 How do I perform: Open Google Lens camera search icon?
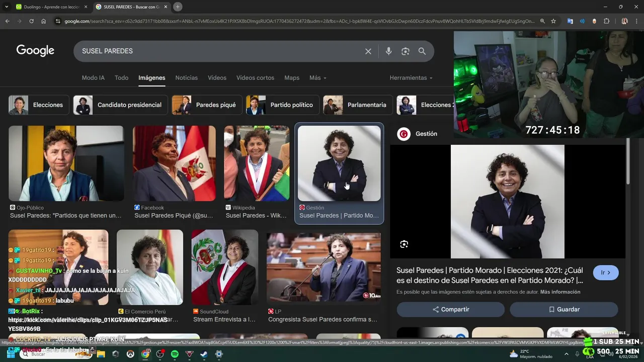[x=405, y=51]
